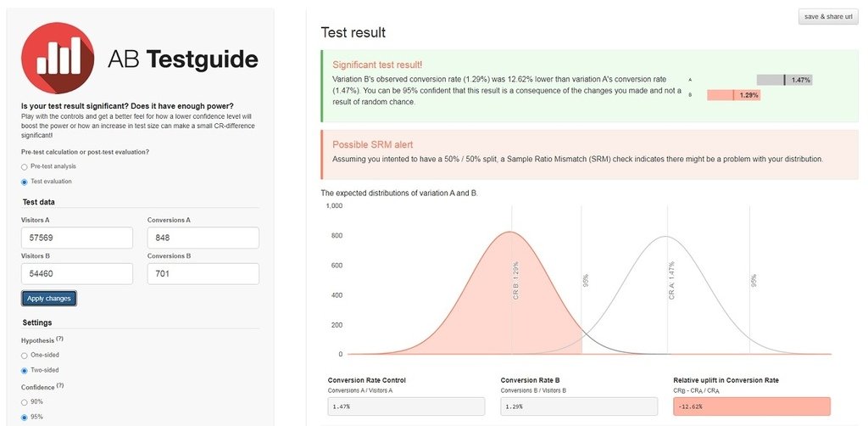This screenshot has height=426, width=868.
Task: Click the Visitors B input field
Action: (x=77, y=273)
